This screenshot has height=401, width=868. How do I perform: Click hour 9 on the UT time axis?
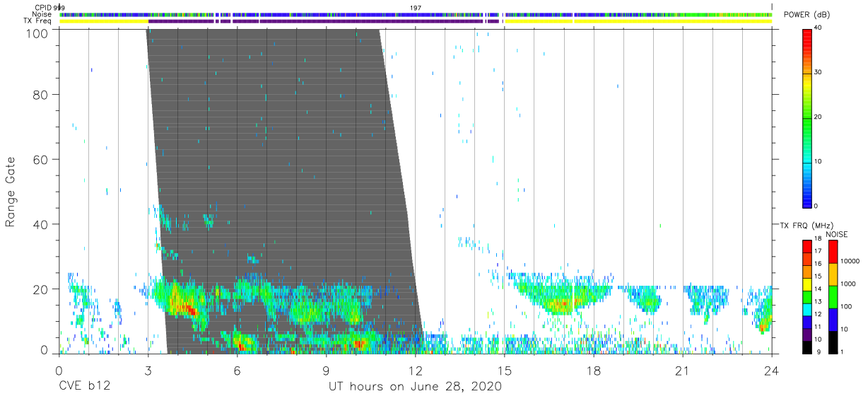pyautogui.click(x=326, y=371)
